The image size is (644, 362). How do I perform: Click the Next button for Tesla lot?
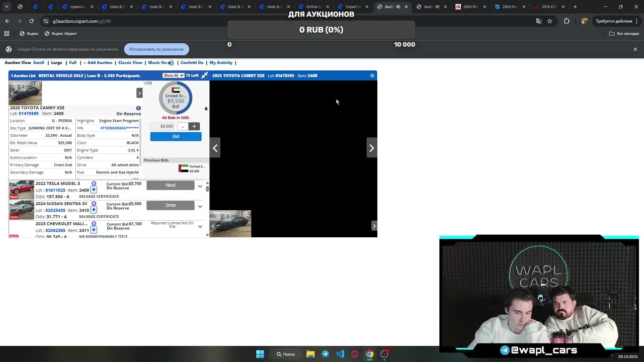[x=171, y=185]
